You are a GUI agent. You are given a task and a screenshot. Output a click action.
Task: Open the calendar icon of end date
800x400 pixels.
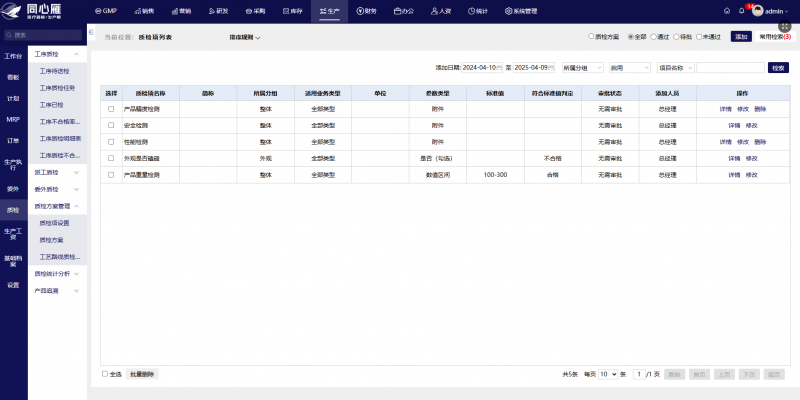coord(551,67)
